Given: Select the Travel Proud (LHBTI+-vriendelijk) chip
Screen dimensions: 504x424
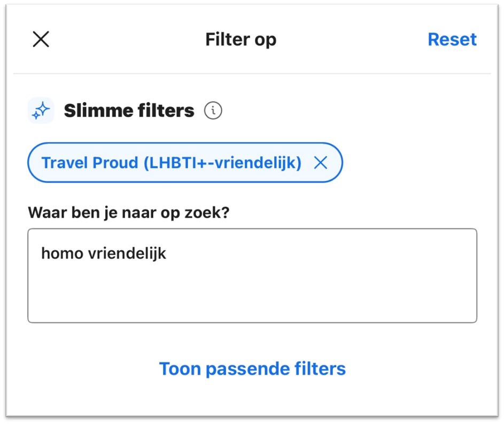Looking at the screenshot, I should [171, 163].
